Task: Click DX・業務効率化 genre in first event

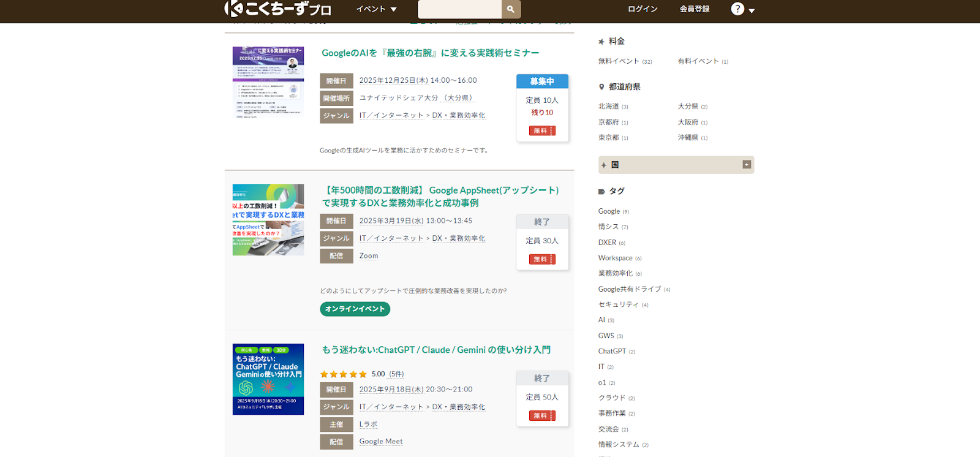Action: (459, 116)
